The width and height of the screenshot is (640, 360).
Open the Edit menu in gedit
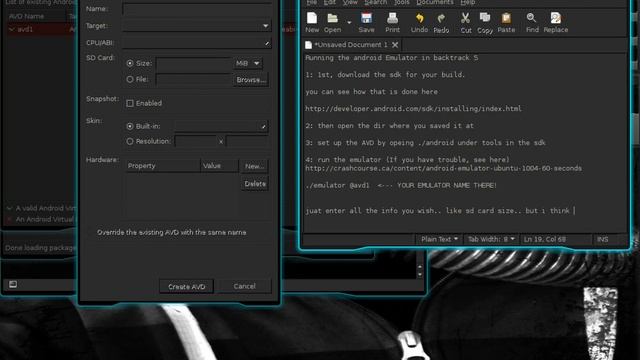point(329,2)
